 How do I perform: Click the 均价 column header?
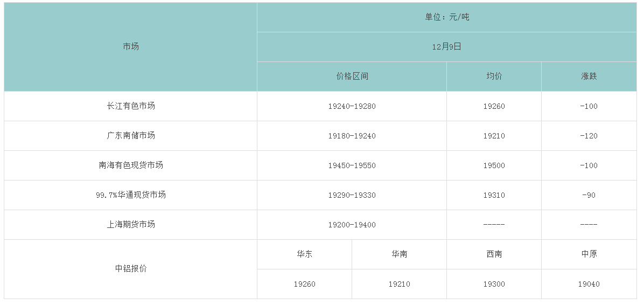494,77
